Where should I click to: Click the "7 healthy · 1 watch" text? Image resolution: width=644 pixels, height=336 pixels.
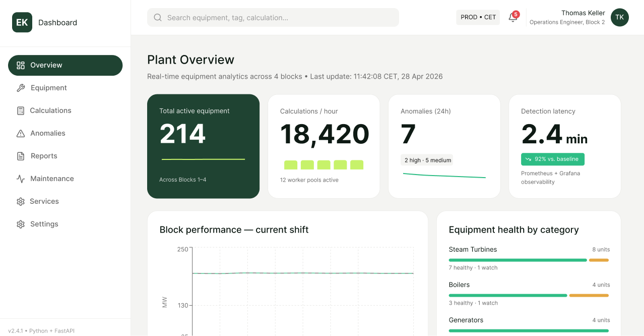tap(473, 268)
